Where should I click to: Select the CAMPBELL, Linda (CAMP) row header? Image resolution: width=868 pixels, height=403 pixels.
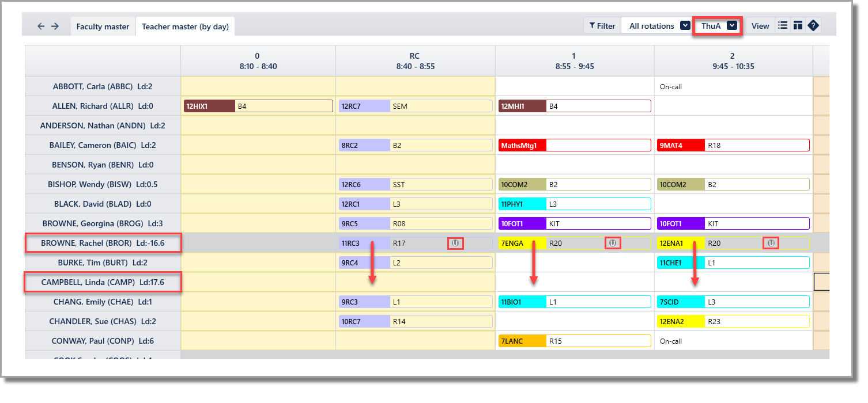coord(103,283)
